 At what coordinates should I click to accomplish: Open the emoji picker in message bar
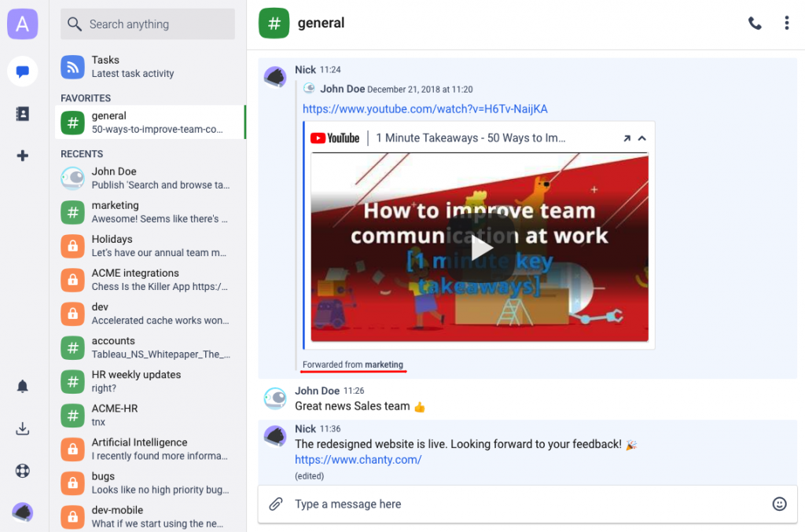(779, 504)
